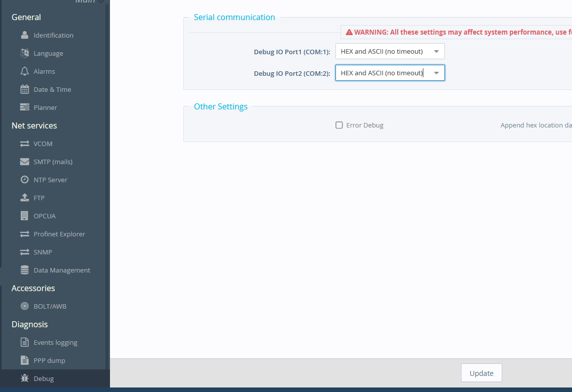This screenshot has width=572, height=392.
Task: Click the Identification user icon in sidebar
Action: tap(25, 35)
